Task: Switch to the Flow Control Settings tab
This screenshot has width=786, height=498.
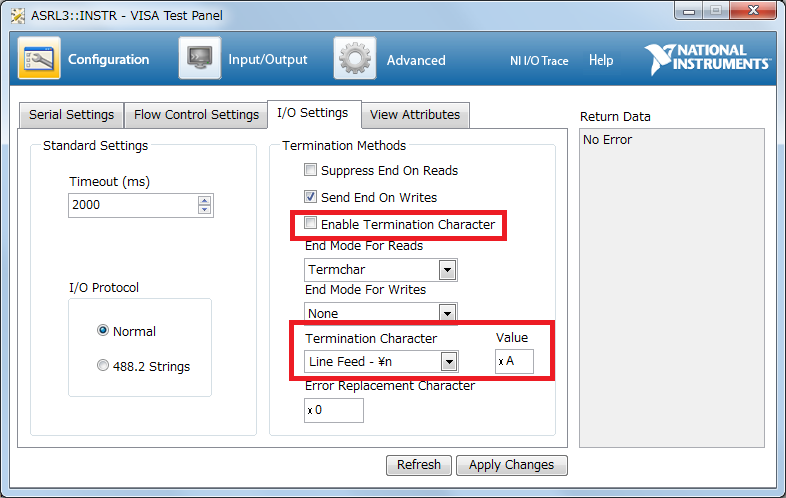Action: (196, 115)
